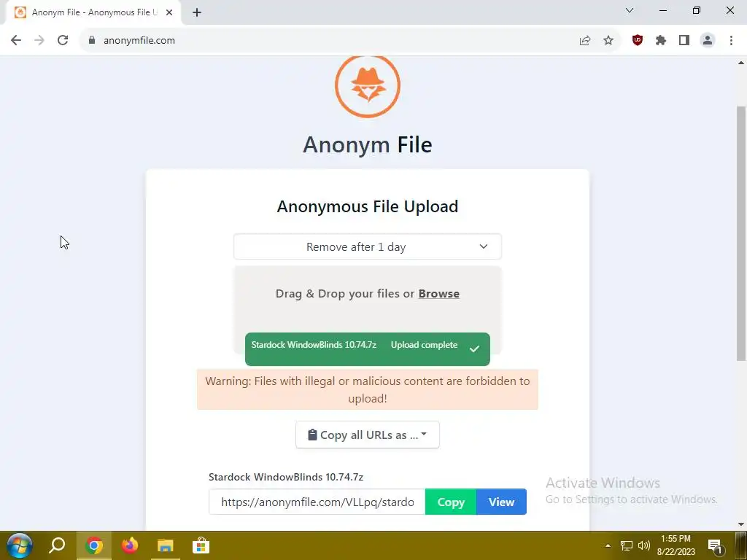The height and width of the screenshot is (560, 747).
Task: Open the uBlock Origin extension icon
Action: 637,41
